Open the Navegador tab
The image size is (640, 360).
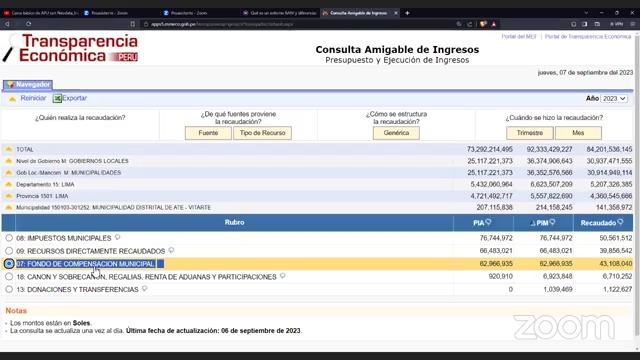(28, 84)
